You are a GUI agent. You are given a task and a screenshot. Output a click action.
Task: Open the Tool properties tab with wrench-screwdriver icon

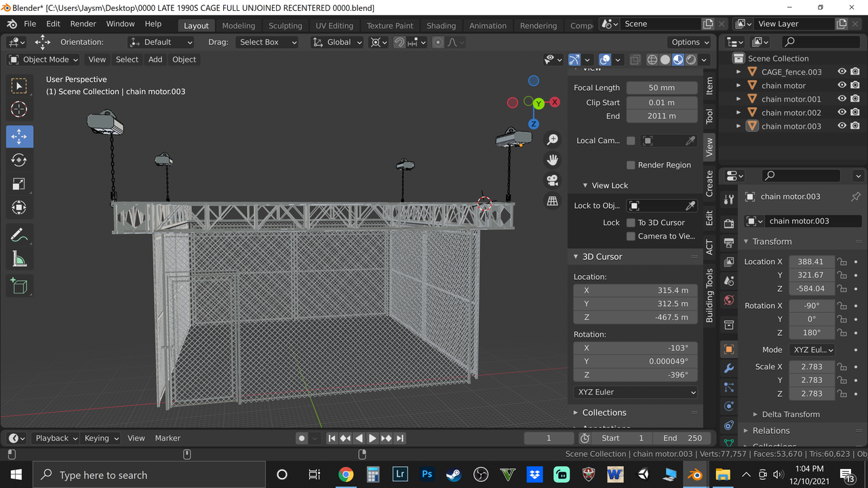[729, 199]
